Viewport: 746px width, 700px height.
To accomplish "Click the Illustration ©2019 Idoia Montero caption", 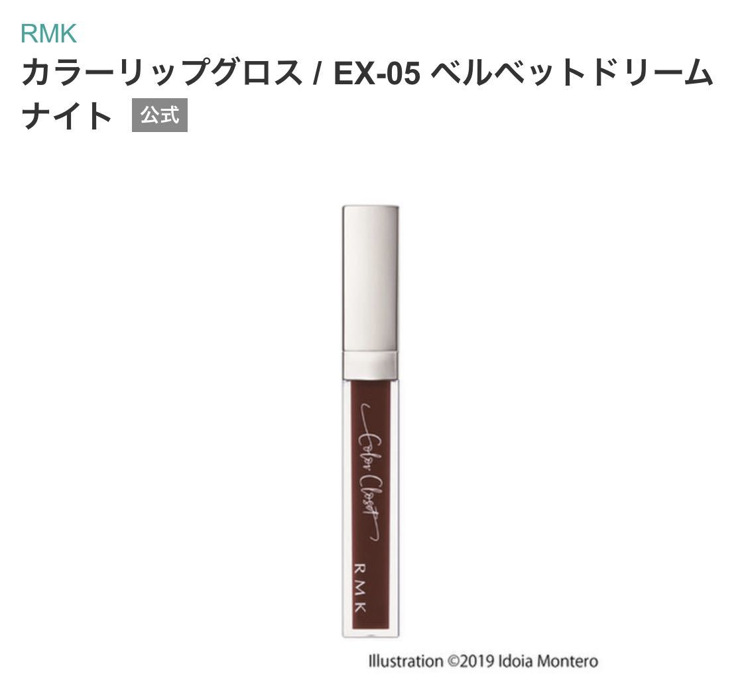I will (x=483, y=662).
